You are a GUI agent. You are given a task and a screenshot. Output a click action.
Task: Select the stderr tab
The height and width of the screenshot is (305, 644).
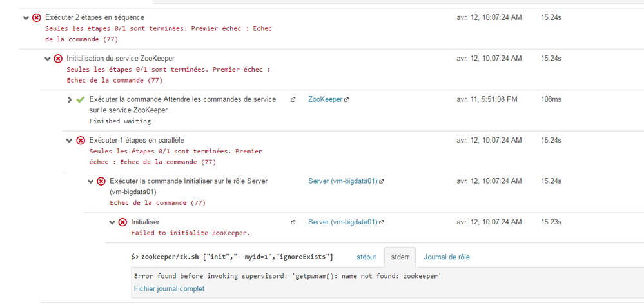click(400, 257)
